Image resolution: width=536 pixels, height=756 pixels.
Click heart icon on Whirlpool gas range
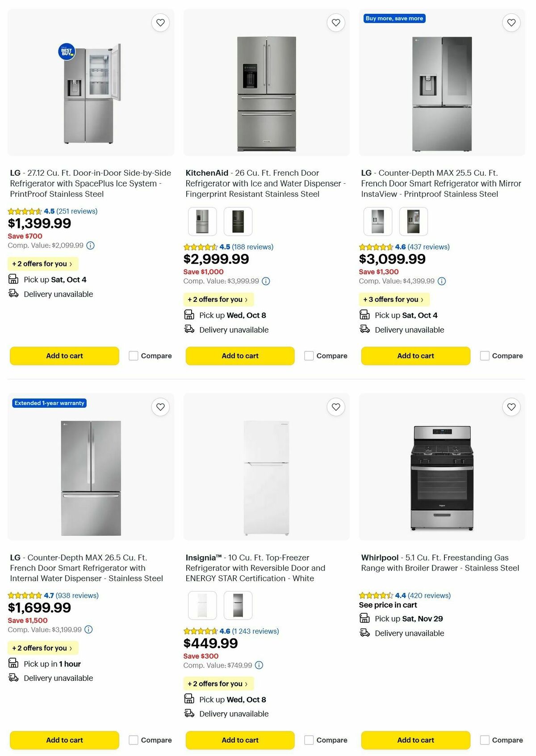511,407
